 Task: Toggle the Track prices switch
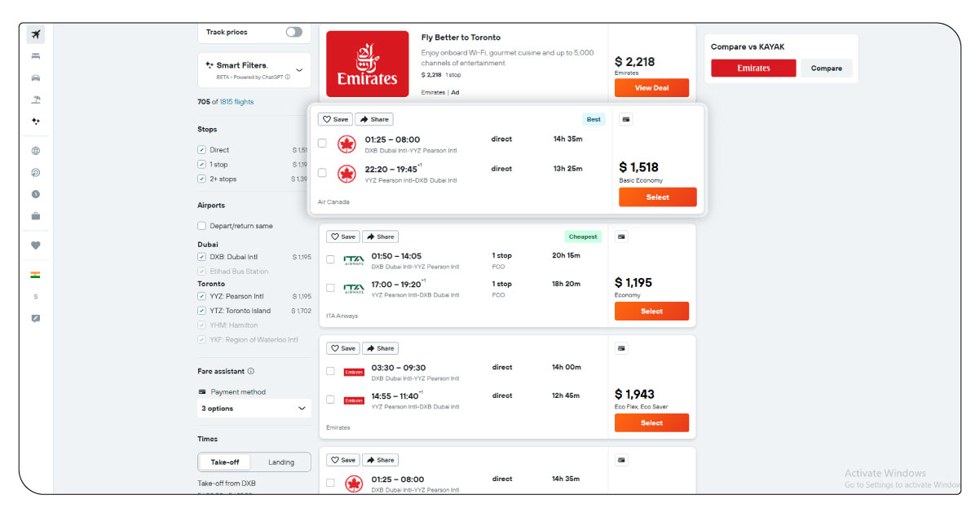click(x=294, y=32)
